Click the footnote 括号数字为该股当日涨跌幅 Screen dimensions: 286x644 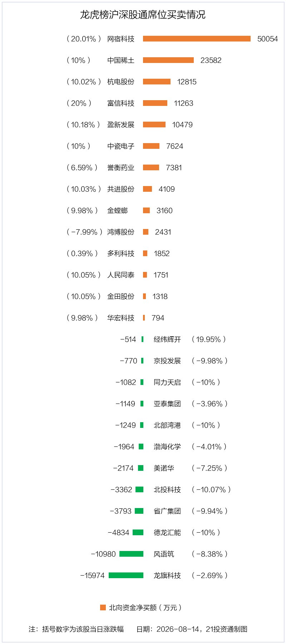[x=83, y=629]
